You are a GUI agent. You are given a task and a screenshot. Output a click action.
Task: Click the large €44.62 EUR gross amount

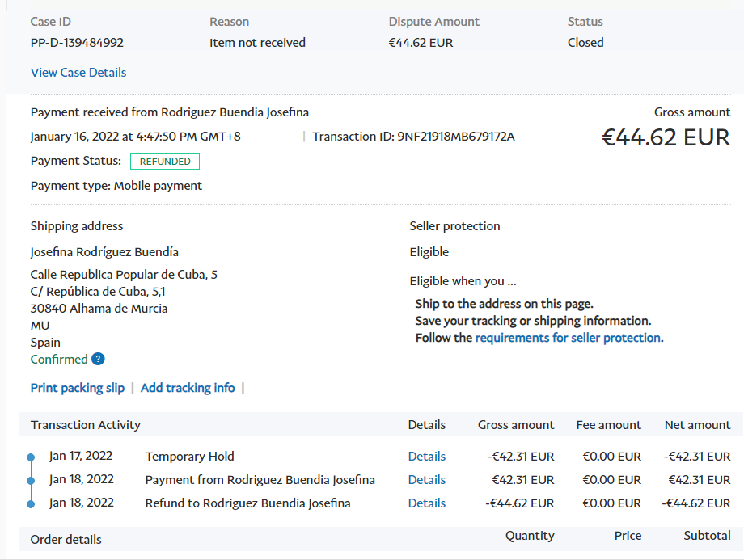pos(666,137)
